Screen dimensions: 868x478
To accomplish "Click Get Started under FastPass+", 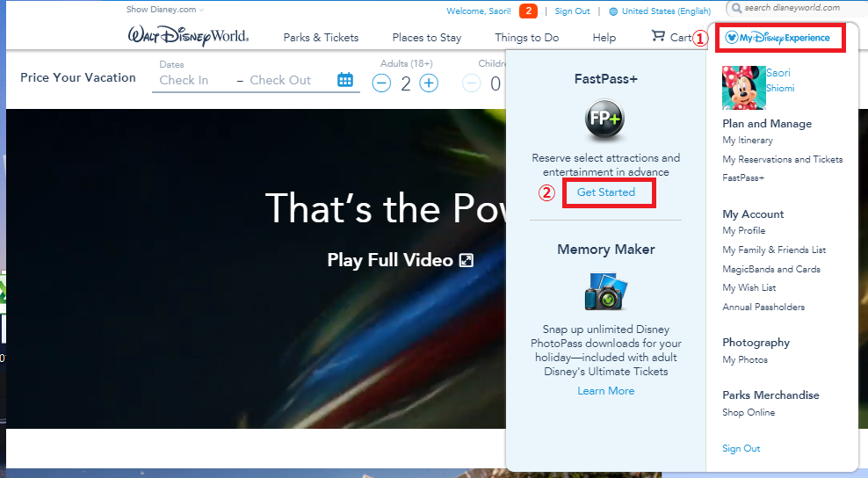I will pos(606,192).
